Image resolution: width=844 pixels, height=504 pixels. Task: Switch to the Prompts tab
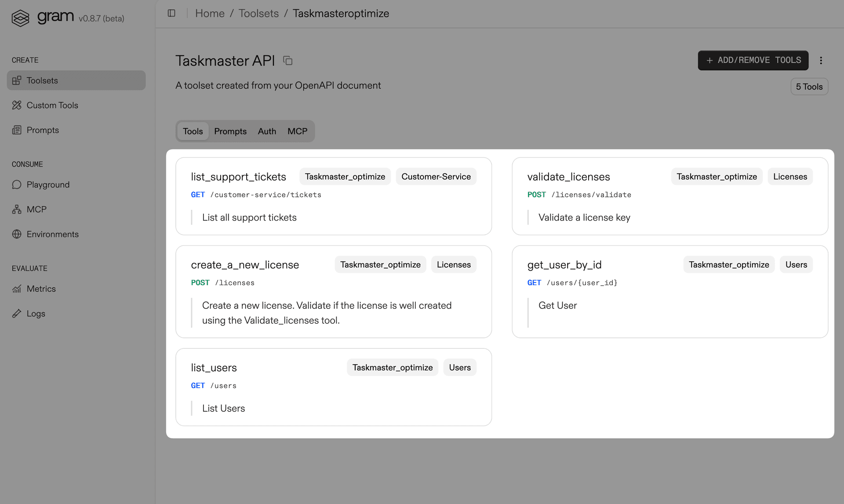pos(230,131)
